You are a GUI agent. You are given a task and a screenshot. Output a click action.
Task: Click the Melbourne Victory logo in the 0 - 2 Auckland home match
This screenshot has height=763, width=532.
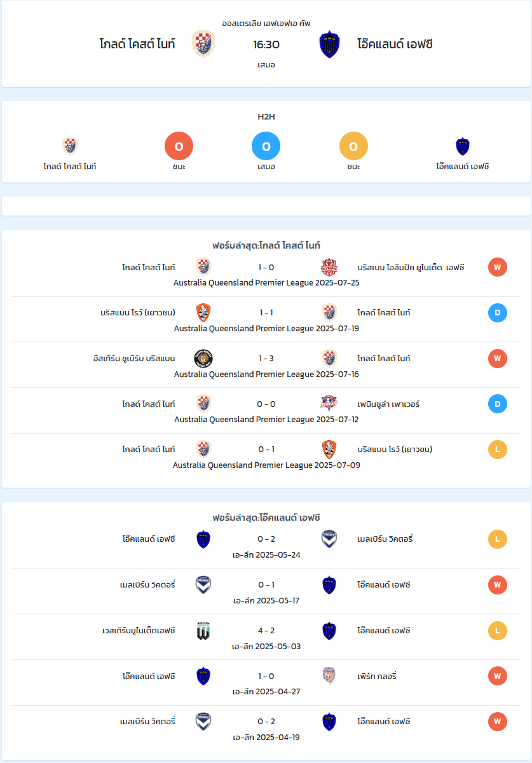329,539
